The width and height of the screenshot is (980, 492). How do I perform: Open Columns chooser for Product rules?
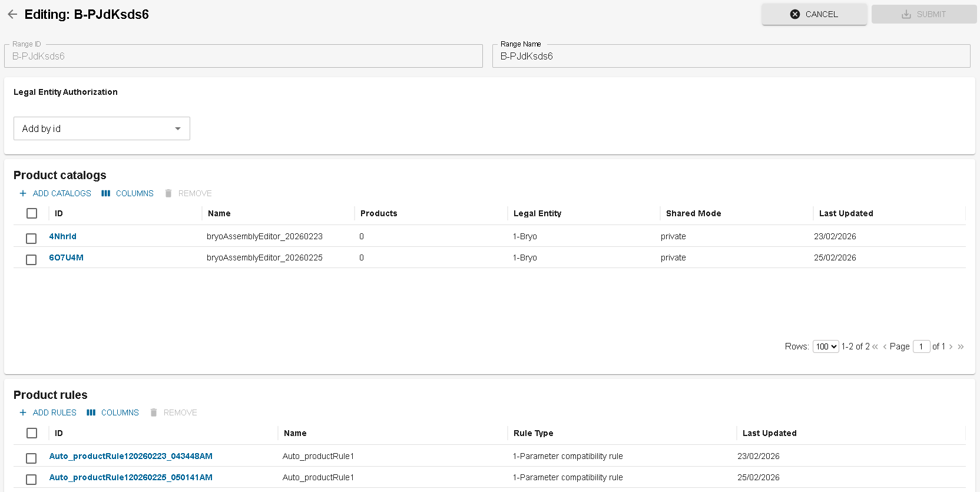112,412
